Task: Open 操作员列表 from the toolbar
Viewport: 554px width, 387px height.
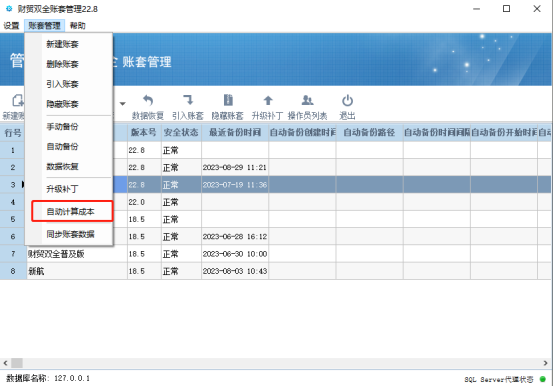Action: point(307,107)
